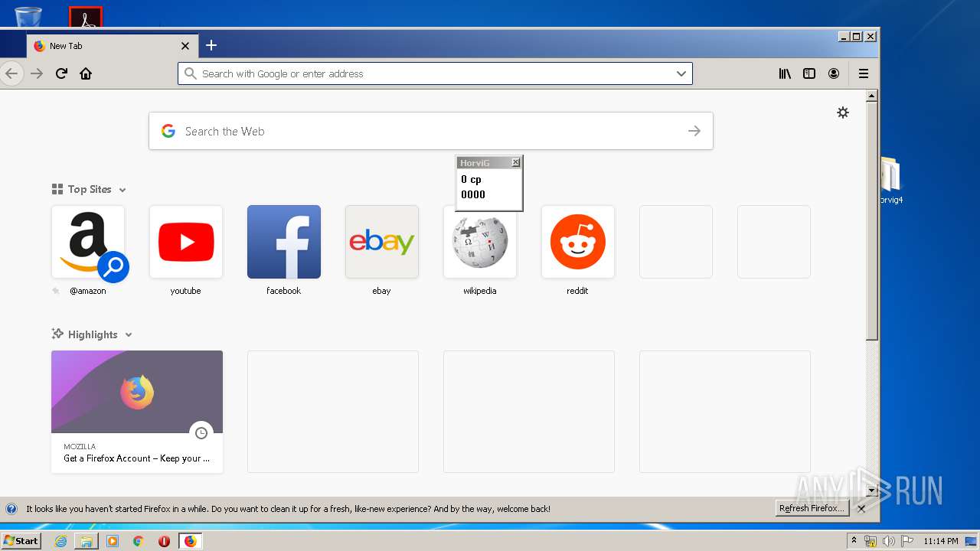Open Windows Explorer from taskbar

pyautogui.click(x=87, y=541)
